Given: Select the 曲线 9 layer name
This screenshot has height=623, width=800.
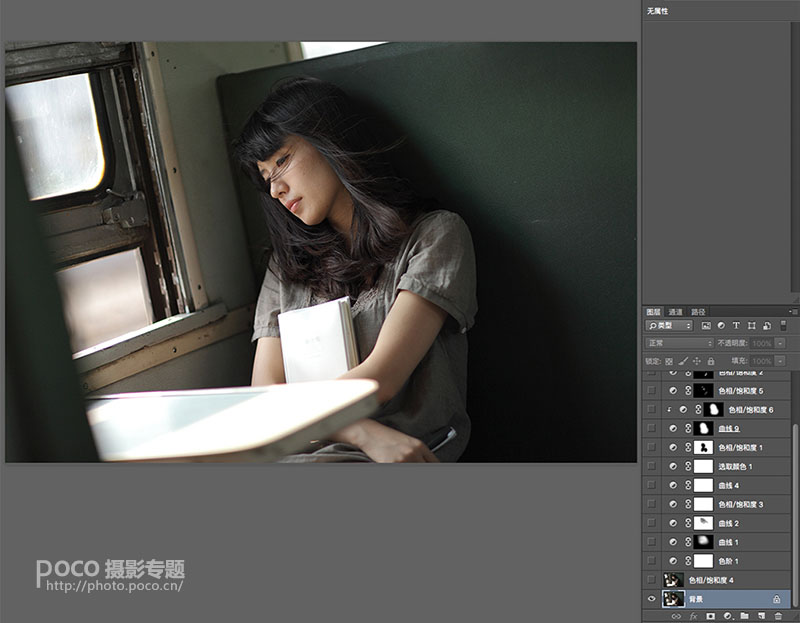Looking at the screenshot, I should coord(729,429).
